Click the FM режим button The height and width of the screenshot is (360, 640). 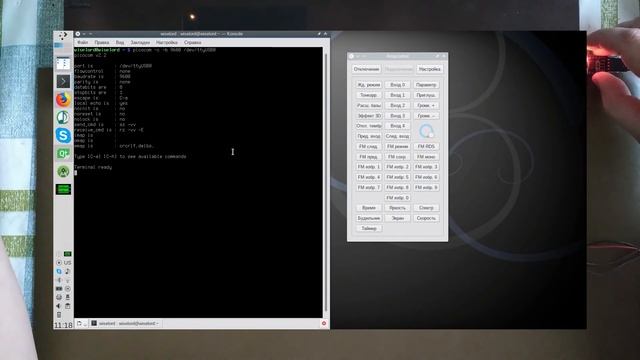398,147
